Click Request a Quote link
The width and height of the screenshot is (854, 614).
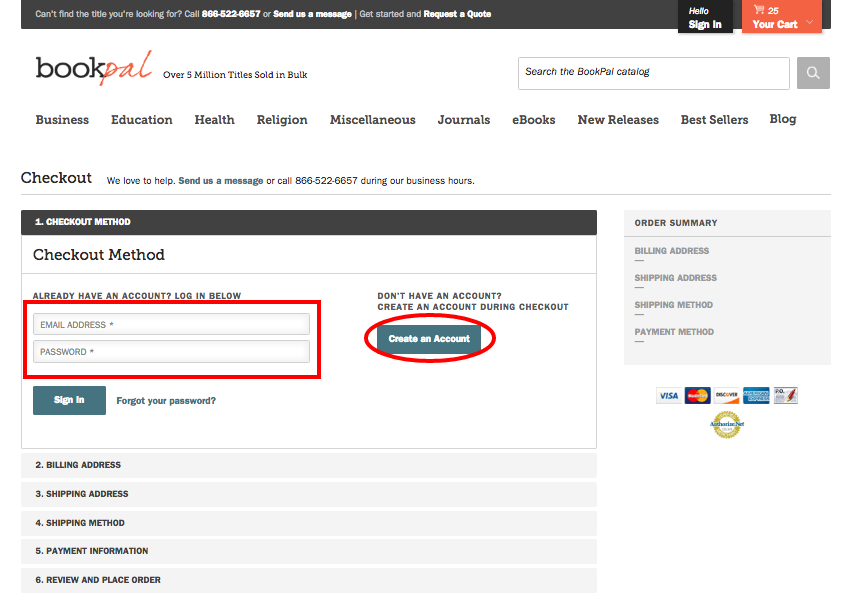click(458, 14)
